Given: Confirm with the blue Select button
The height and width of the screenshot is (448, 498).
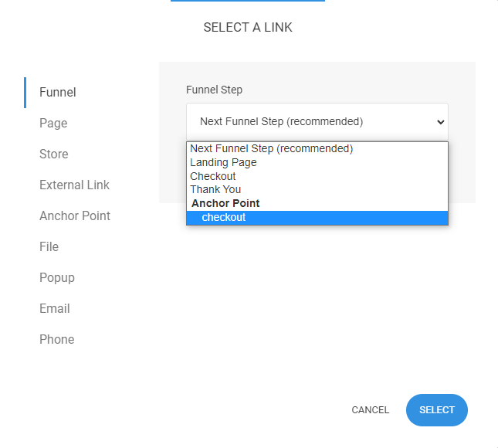Looking at the screenshot, I should point(437,410).
